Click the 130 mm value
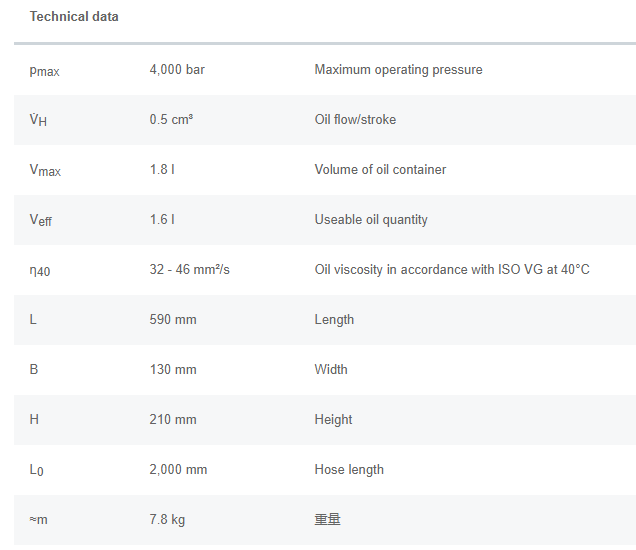This screenshot has width=636, height=550. click(x=173, y=370)
